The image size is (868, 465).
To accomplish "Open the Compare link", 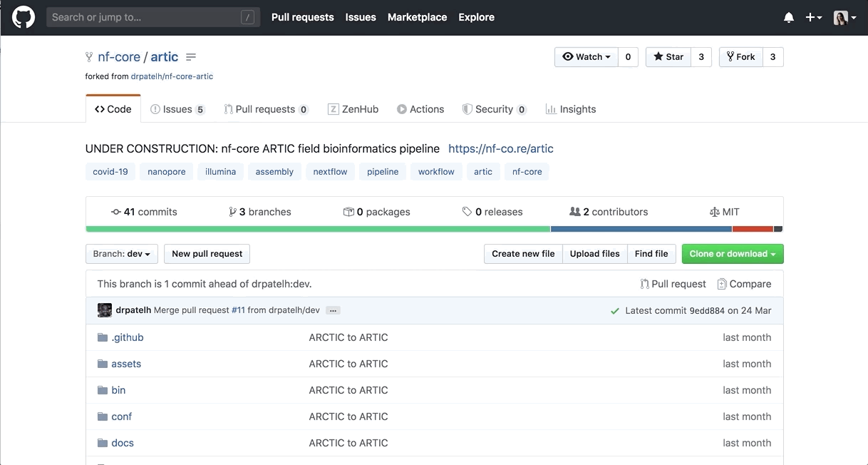I will click(x=744, y=284).
